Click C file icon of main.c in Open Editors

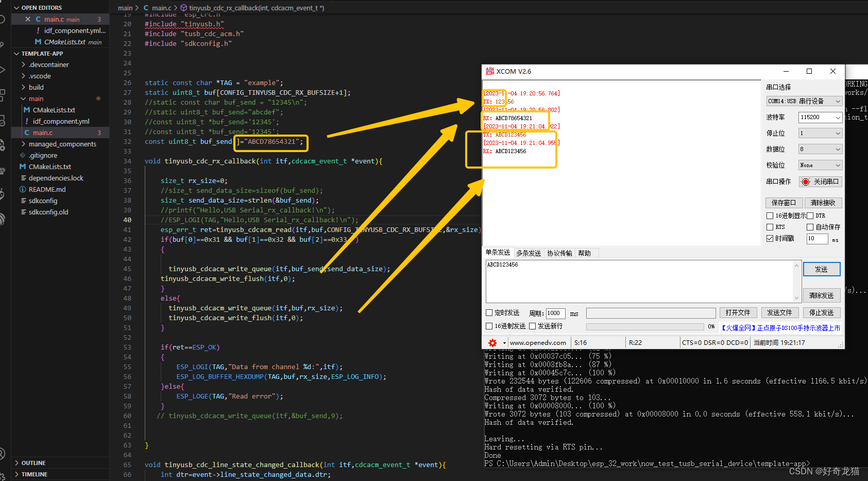coord(38,19)
